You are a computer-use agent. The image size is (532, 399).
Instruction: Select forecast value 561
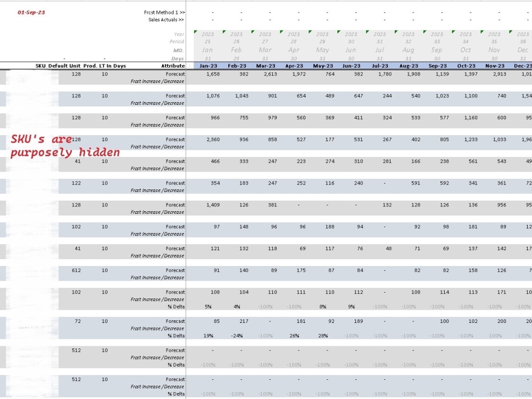tap(473, 161)
